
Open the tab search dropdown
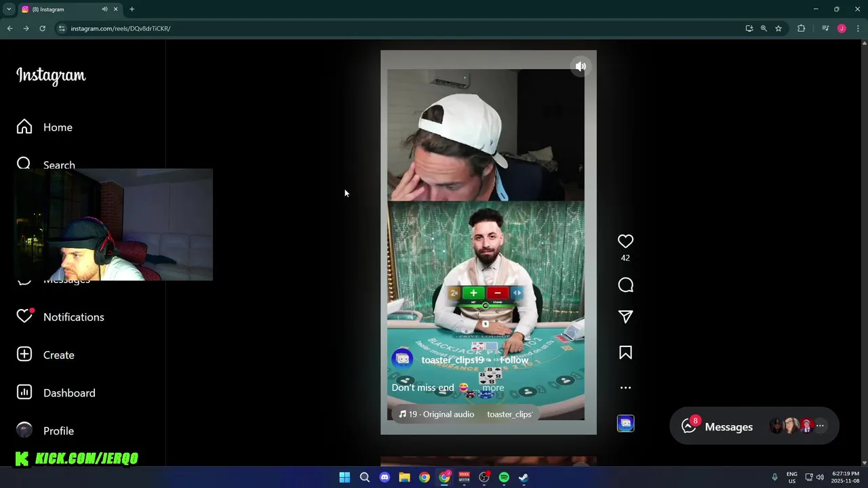9,9
